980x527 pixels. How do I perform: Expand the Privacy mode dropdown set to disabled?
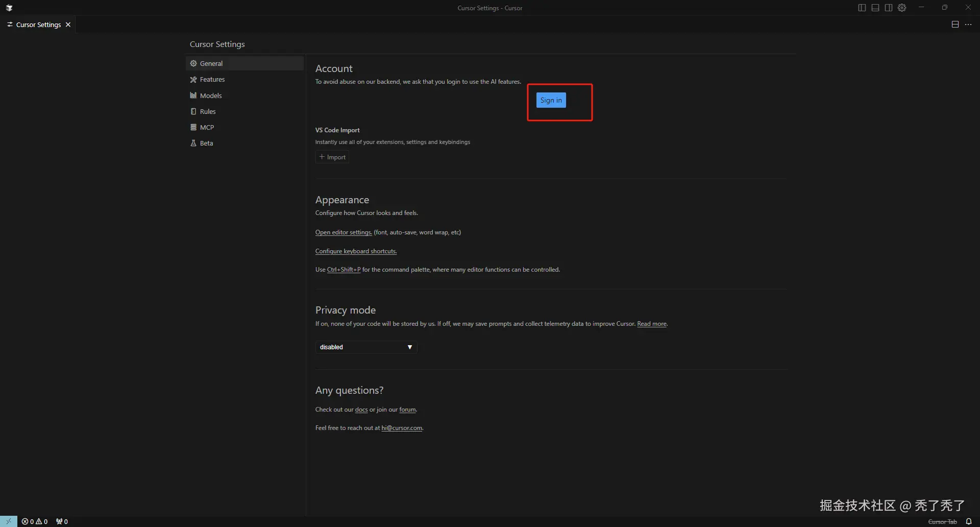click(x=366, y=347)
